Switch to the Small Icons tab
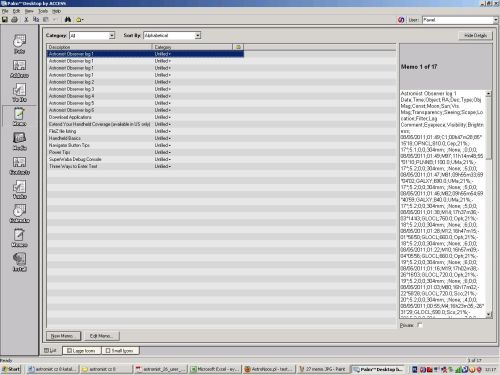This screenshot has width=500, height=375. 120,351
